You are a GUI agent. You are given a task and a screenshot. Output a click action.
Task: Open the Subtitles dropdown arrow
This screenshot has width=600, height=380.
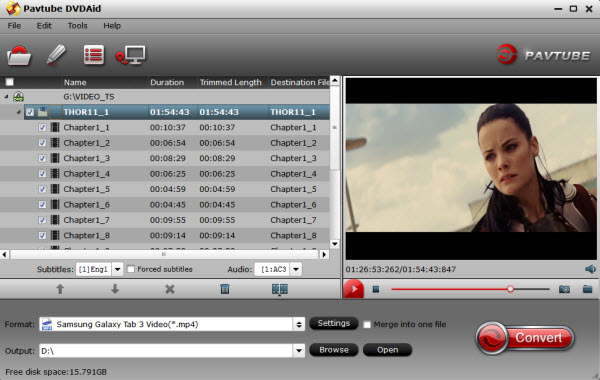pos(117,269)
